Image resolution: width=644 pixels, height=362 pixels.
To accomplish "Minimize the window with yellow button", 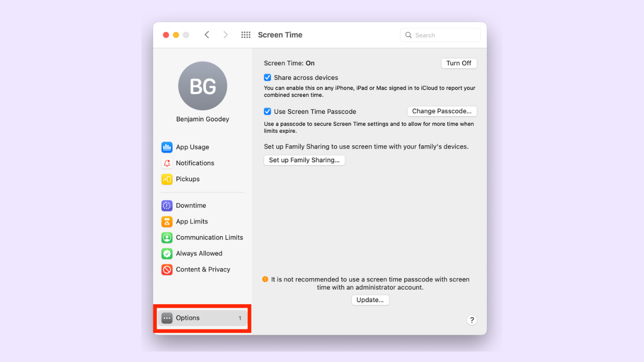I will coord(176,35).
